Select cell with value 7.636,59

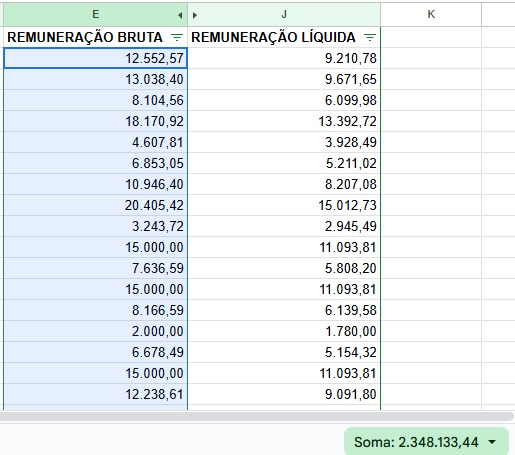click(95, 268)
